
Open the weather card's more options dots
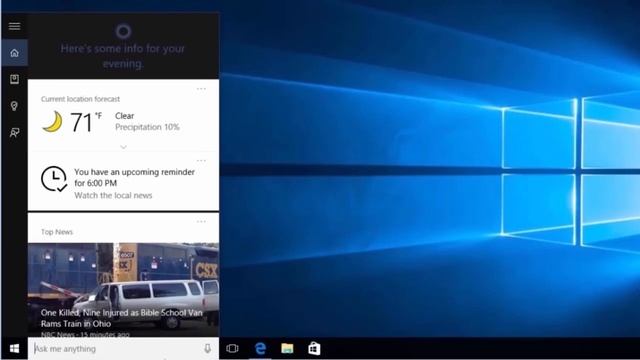201,89
